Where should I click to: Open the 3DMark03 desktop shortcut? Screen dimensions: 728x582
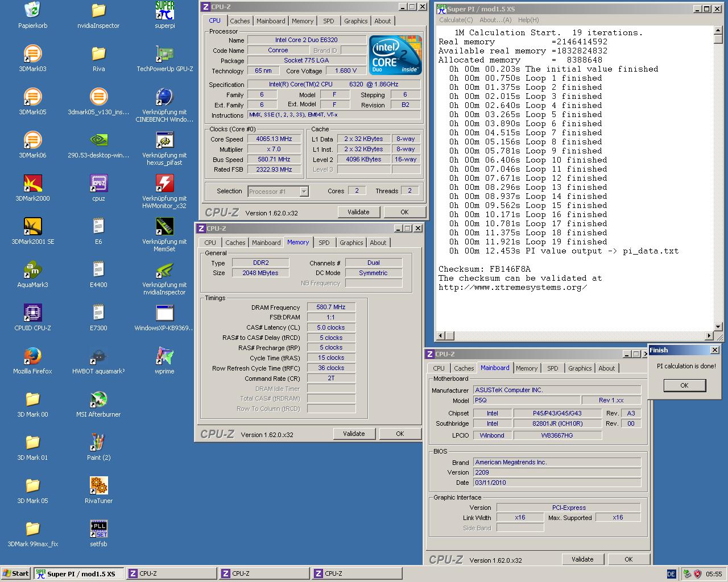(x=32, y=53)
